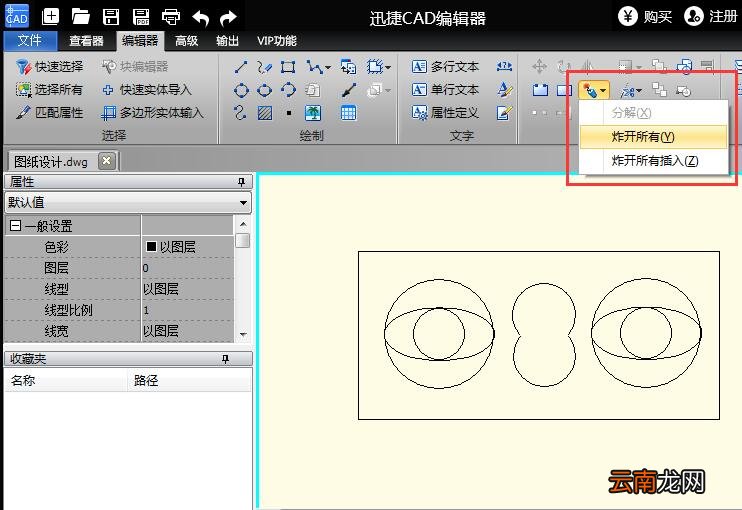Insert a table with the grid icon

tap(348, 113)
